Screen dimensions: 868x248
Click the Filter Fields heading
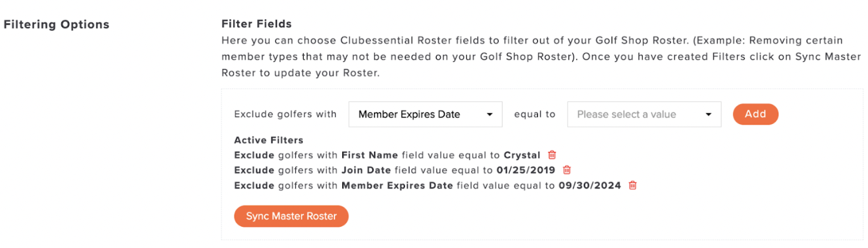tap(256, 24)
